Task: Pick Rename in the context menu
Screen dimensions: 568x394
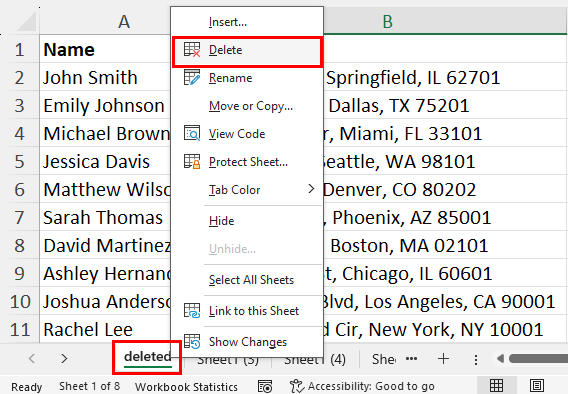Action: 247,78
